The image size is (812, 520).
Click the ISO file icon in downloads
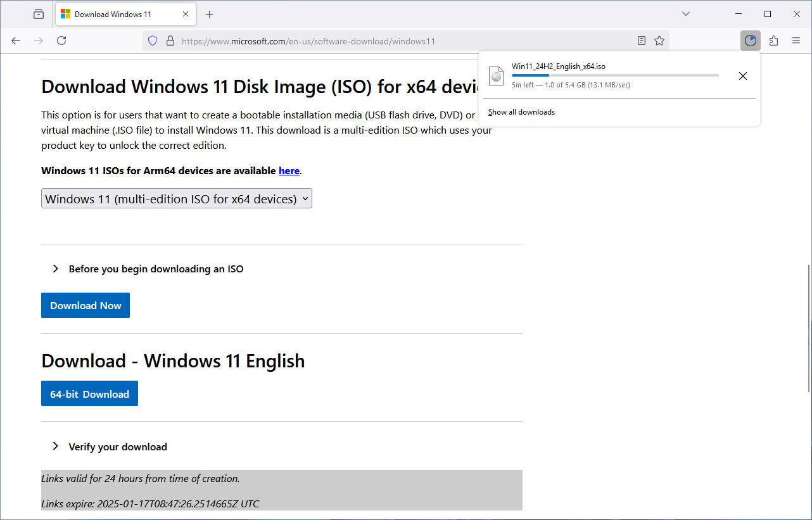point(497,76)
